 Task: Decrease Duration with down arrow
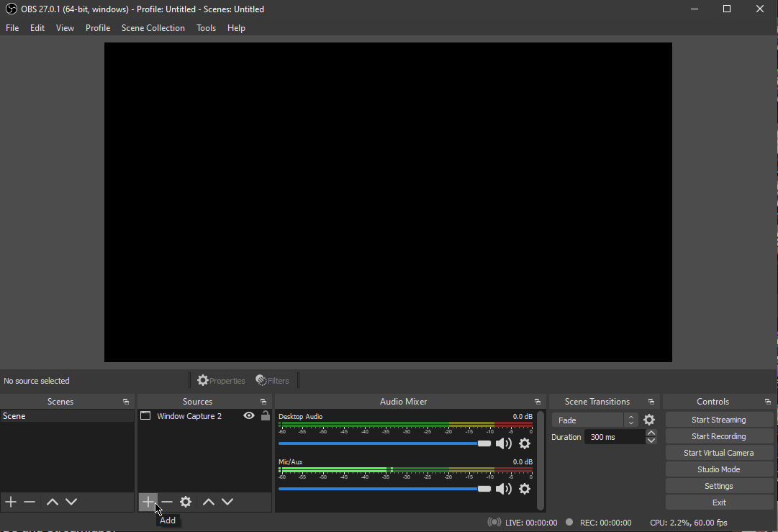[651, 440]
